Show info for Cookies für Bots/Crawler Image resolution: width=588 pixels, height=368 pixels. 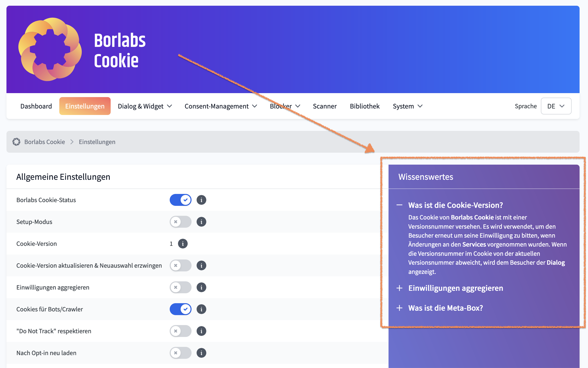(x=201, y=309)
